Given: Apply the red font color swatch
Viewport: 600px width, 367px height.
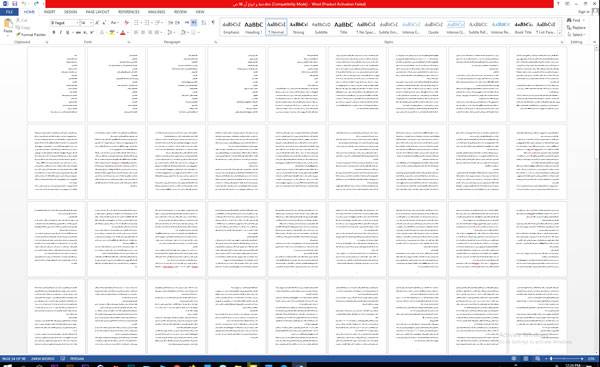Looking at the screenshot, I should 123,33.
